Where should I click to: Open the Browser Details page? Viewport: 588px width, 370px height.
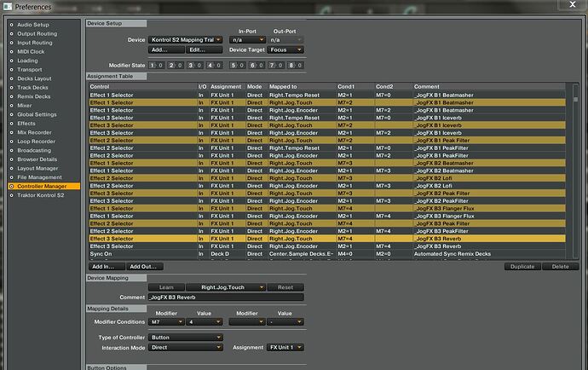pyautogui.click(x=37, y=159)
